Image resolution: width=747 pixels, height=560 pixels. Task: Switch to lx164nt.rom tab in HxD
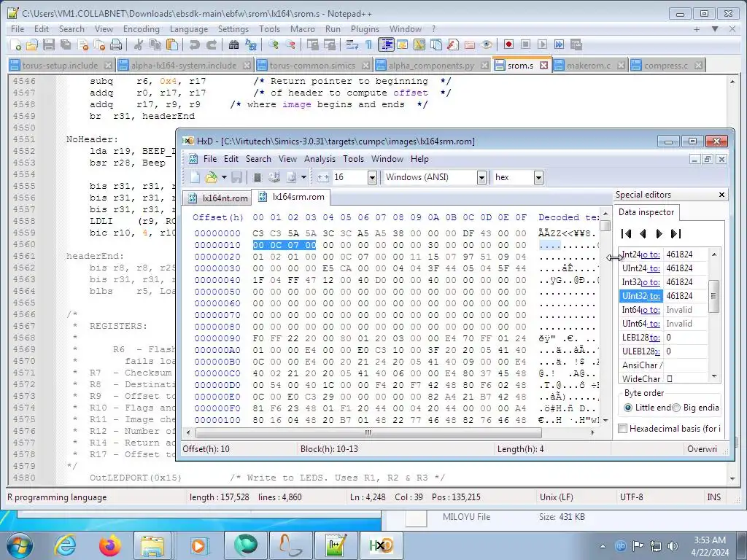[x=217, y=198]
